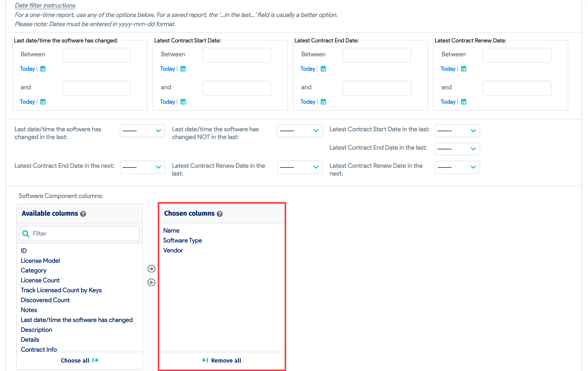Click Contract Renew 'and' date field
The image size is (588, 371).
pos(517,88)
